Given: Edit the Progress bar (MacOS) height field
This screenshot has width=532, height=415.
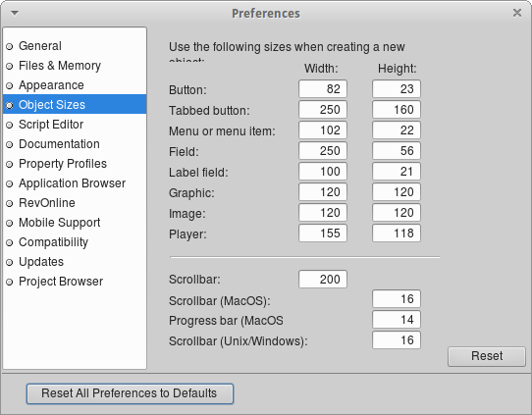Looking at the screenshot, I should pyautogui.click(x=397, y=320).
